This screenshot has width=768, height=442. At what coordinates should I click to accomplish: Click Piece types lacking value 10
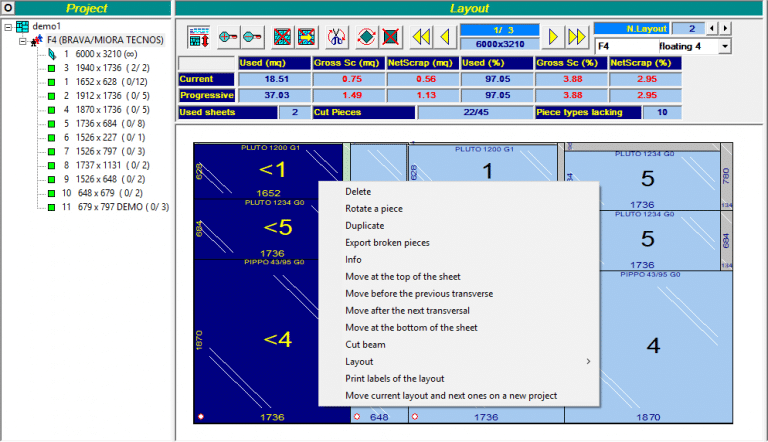point(662,112)
